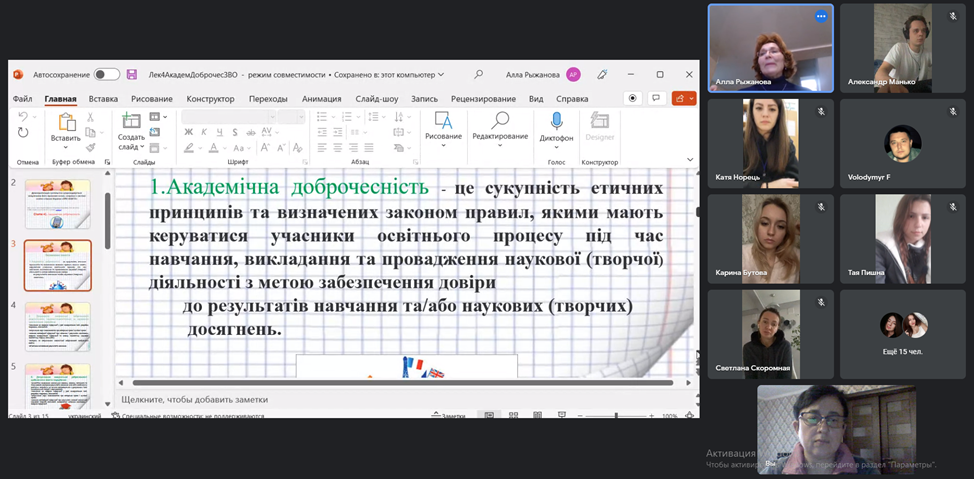Open the Вставка (Insert) tab
The image size is (974, 479).
click(x=103, y=99)
